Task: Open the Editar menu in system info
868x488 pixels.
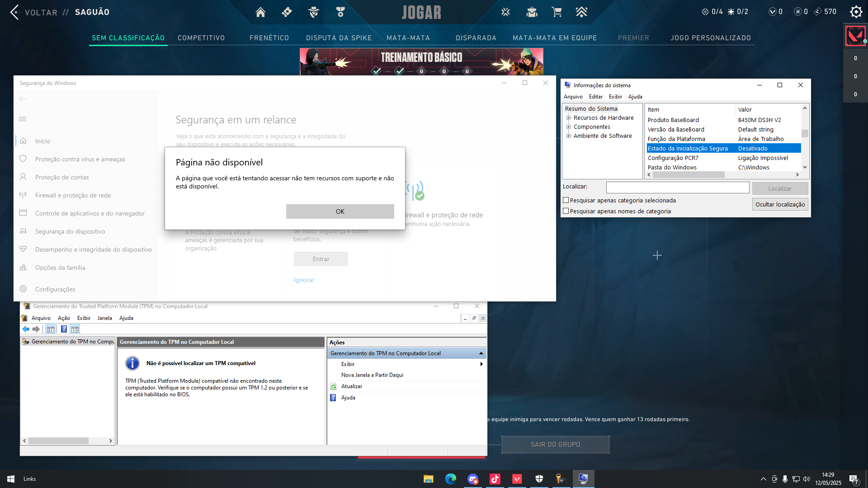Action: point(595,97)
